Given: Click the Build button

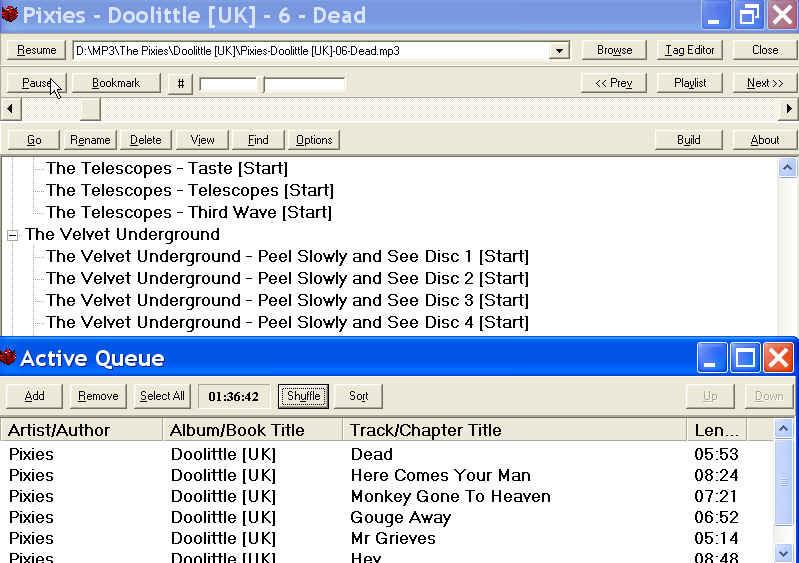Looking at the screenshot, I should (x=689, y=140).
